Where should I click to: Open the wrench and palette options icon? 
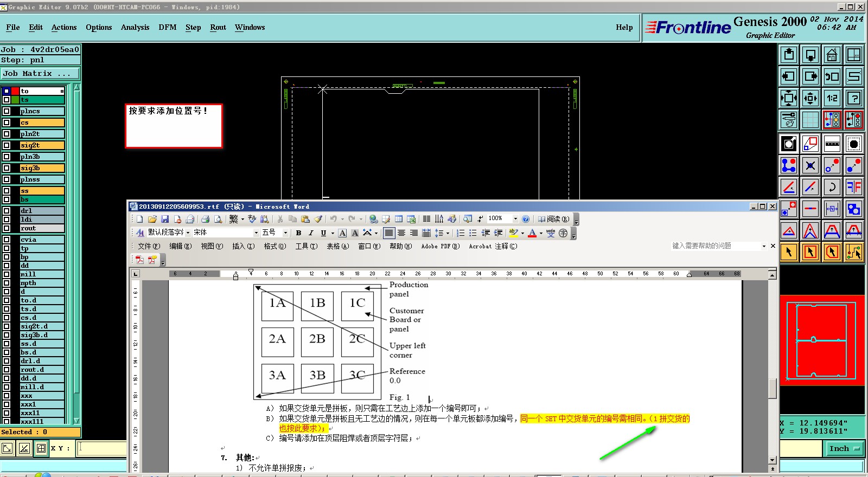tap(789, 120)
